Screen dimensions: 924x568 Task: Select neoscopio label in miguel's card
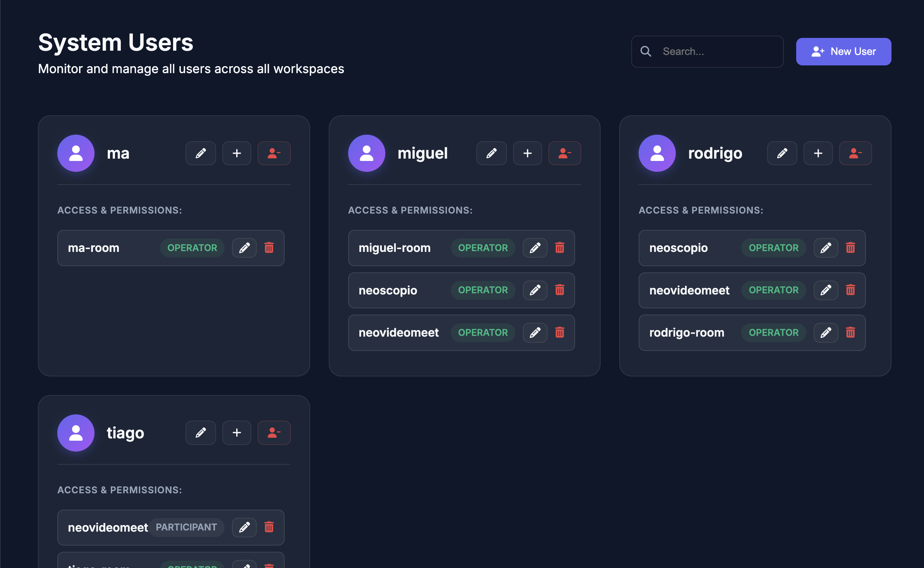pos(388,291)
